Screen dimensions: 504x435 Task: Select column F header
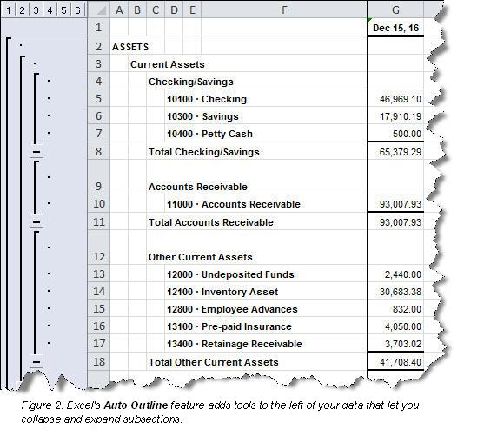(284, 10)
